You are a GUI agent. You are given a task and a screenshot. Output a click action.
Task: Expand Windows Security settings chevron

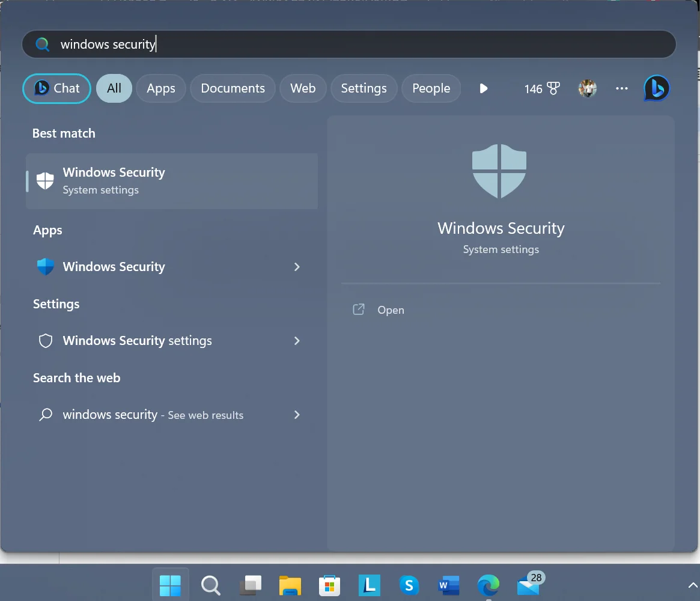(x=297, y=341)
